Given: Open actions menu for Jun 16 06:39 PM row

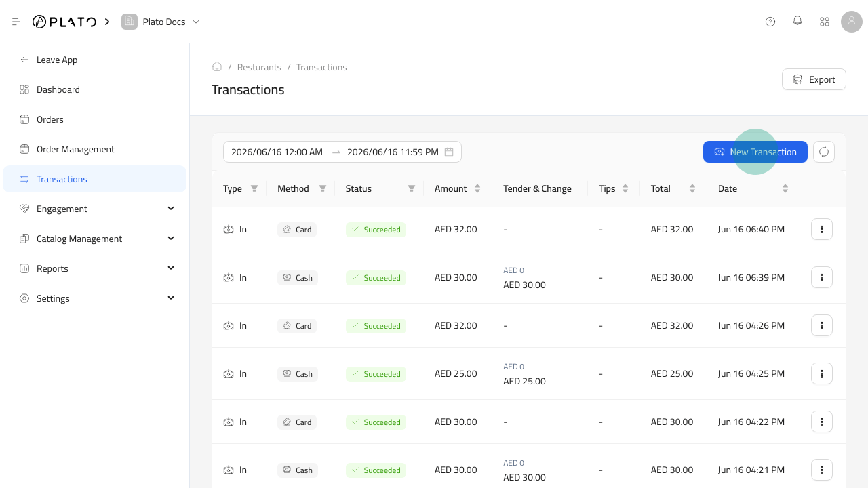Looking at the screenshot, I should 822,277.
